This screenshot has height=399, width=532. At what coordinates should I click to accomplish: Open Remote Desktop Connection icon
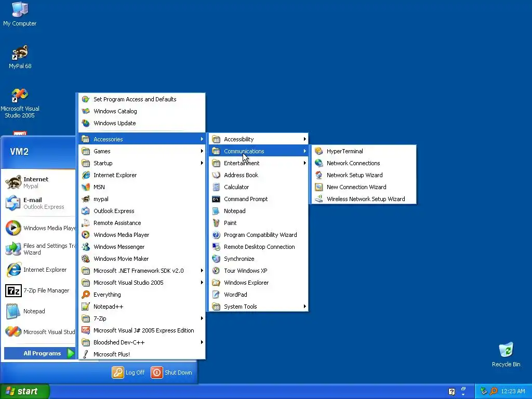216,247
